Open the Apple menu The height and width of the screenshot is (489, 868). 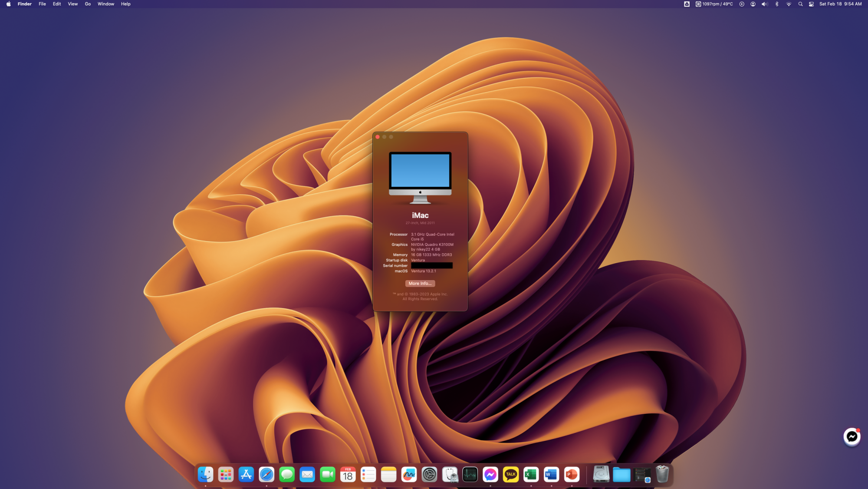[x=8, y=4]
